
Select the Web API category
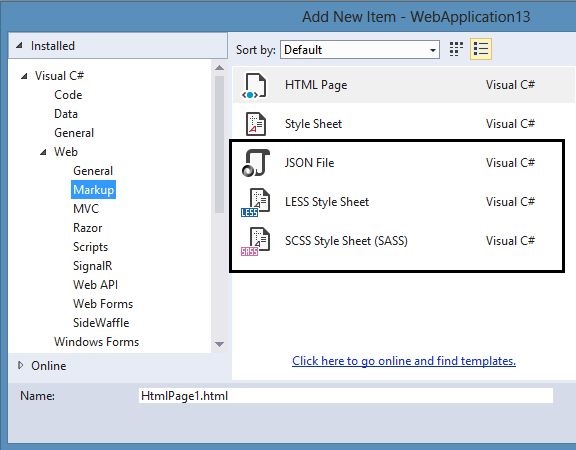pos(96,285)
